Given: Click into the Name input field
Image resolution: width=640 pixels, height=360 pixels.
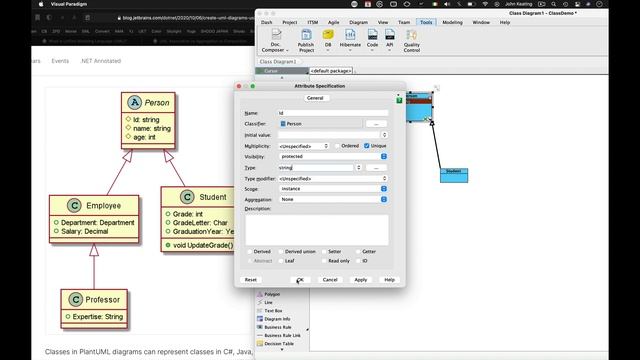Looking at the screenshot, I should point(333,113).
